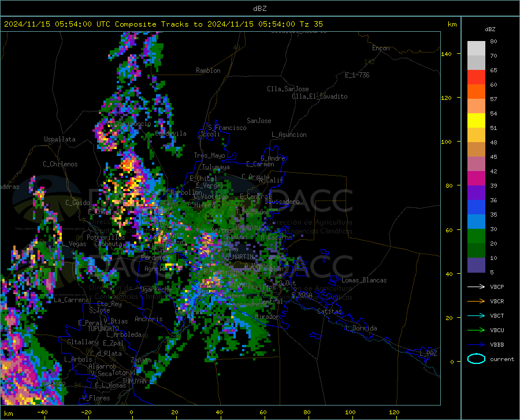Click the 'dBZ' title at top center
Screen dimensions: 520x420
tap(259, 9)
